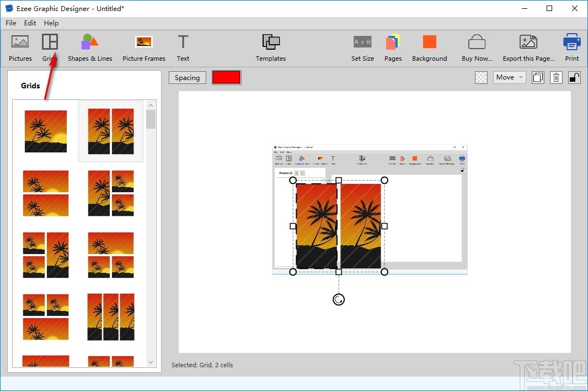Open Set Size dialog

pyautogui.click(x=362, y=47)
